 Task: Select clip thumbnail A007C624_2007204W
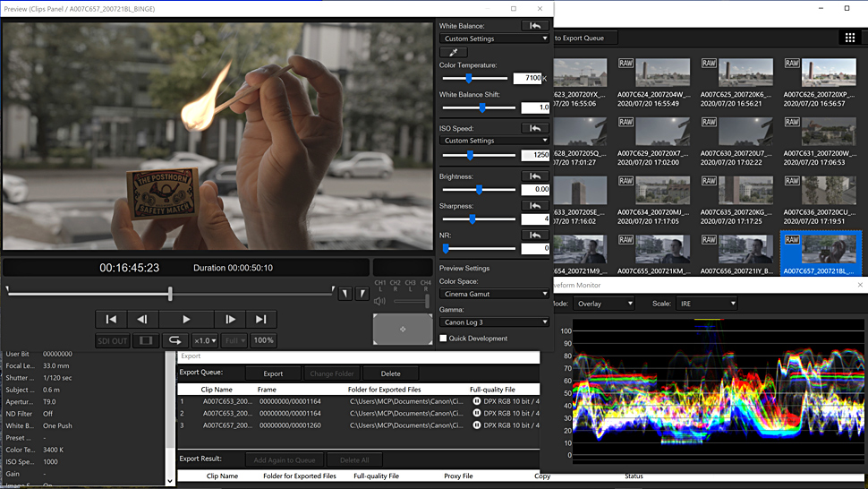tap(662, 72)
